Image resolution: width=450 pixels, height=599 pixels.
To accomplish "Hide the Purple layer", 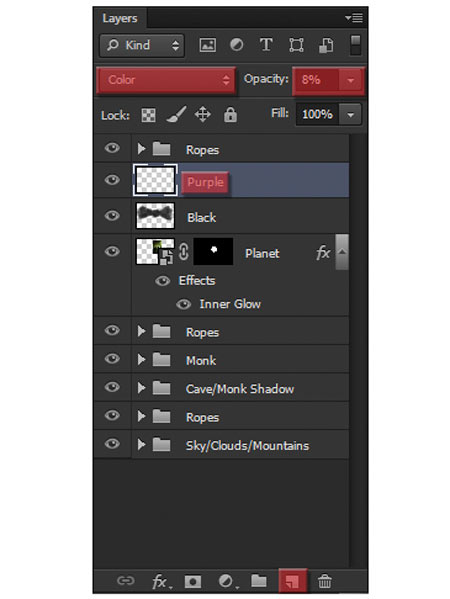I will point(112,180).
